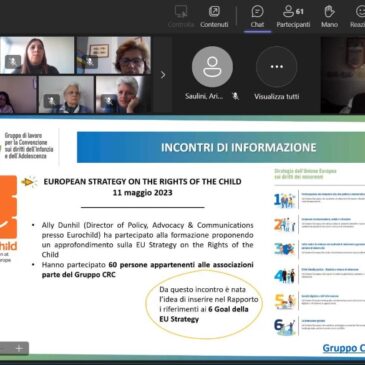The height and width of the screenshot is (365, 365).
Task: Select the dark video tile at right edge
Action: (343, 75)
